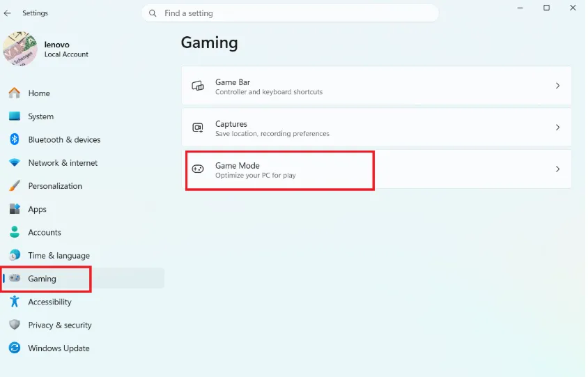
Task: Click the Time & language clock icon
Action: pyautogui.click(x=14, y=255)
